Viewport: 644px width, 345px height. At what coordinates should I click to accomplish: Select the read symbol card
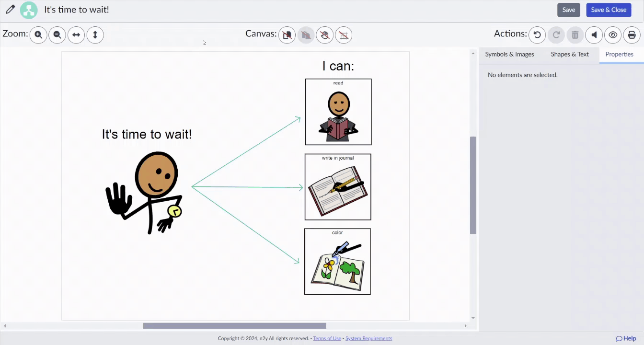[x=338, y=112]
